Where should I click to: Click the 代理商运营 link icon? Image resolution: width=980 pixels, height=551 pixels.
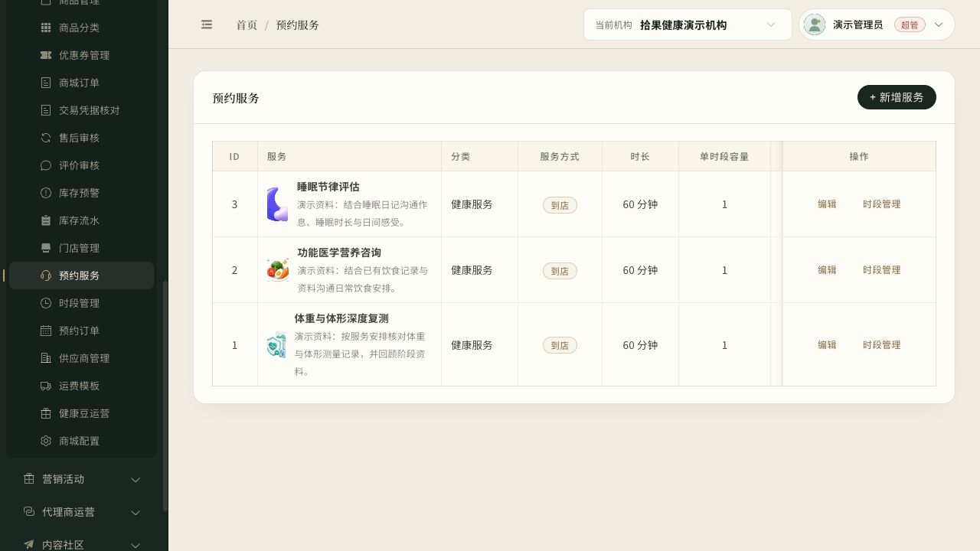coord(29,512)
